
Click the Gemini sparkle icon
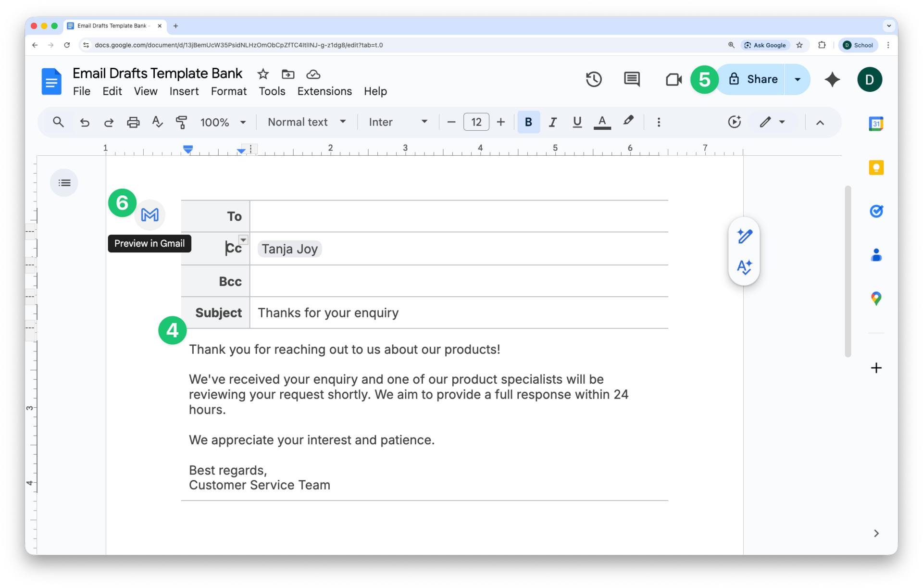tap(832, 79)
